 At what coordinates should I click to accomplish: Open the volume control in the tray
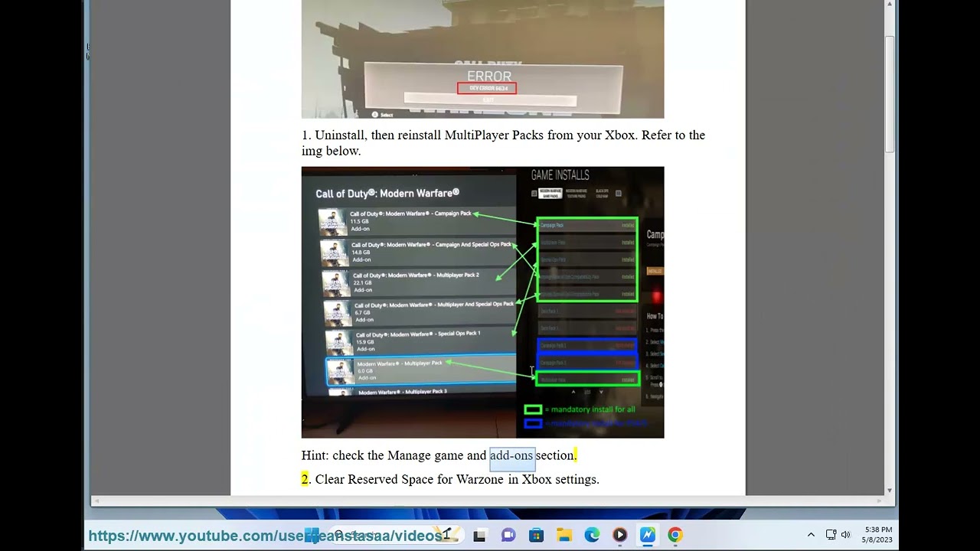tap(846, 535)
